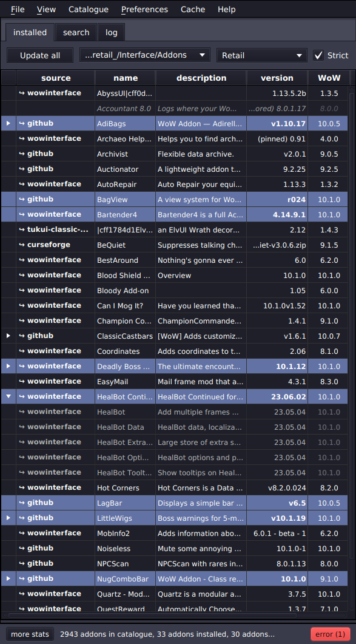
Task: Click the github source arrow for Noiseless
Action: click(x=22, y=548)
